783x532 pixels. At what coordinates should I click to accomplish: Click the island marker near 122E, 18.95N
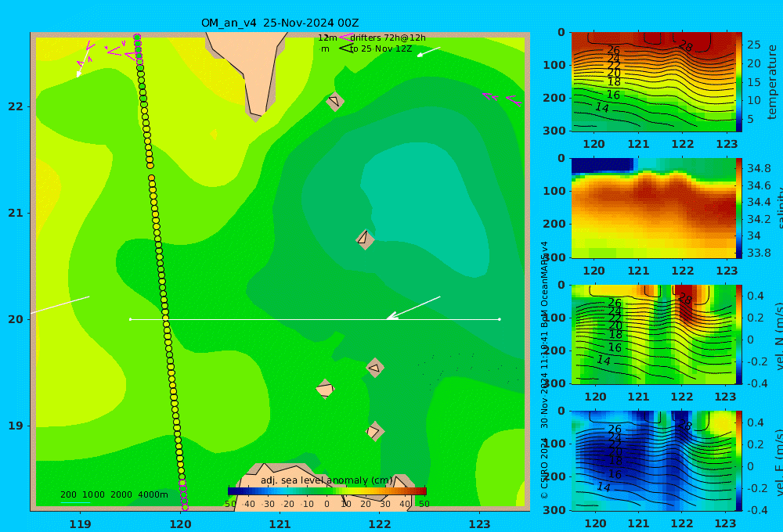pyautogui.click(x=374, y=431)
